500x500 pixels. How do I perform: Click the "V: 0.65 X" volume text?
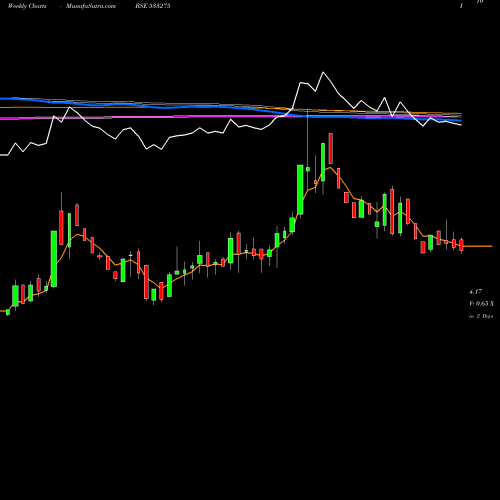click(x=481, y=304)
